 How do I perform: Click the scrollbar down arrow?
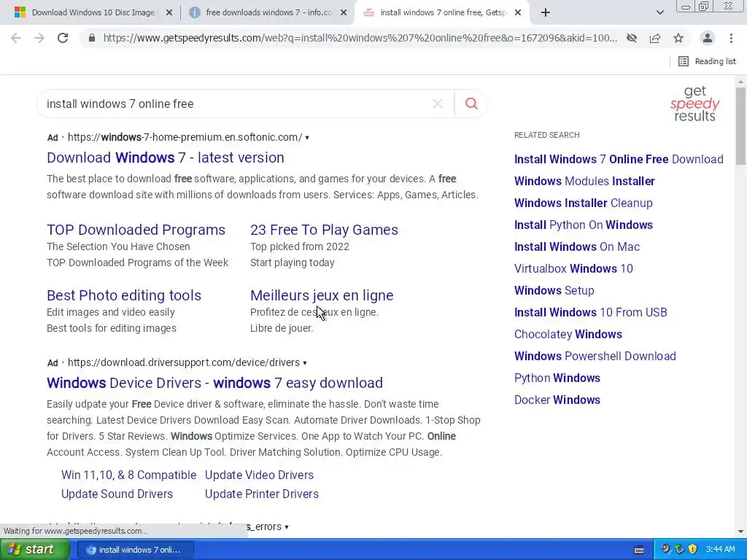coord(740,532)
